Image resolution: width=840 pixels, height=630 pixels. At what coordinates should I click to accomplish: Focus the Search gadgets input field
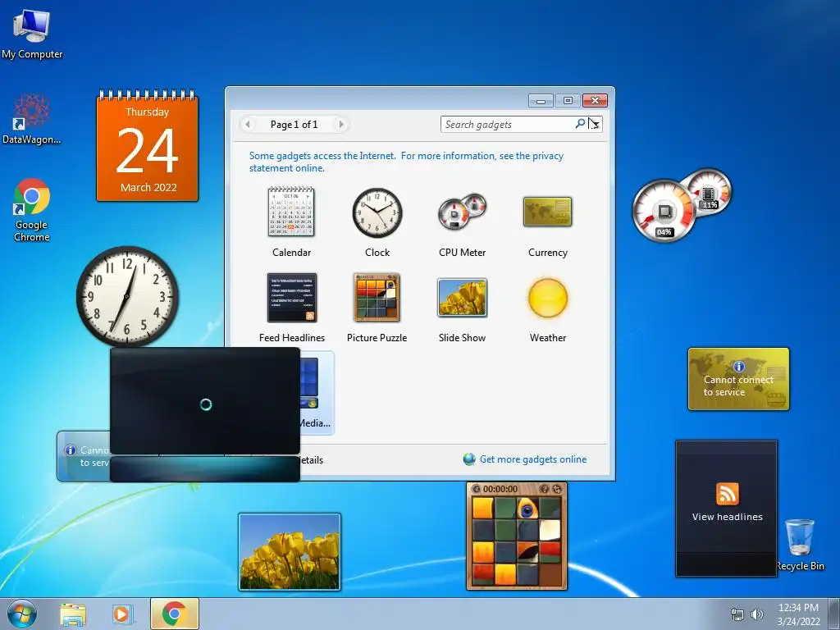point(507,125)
